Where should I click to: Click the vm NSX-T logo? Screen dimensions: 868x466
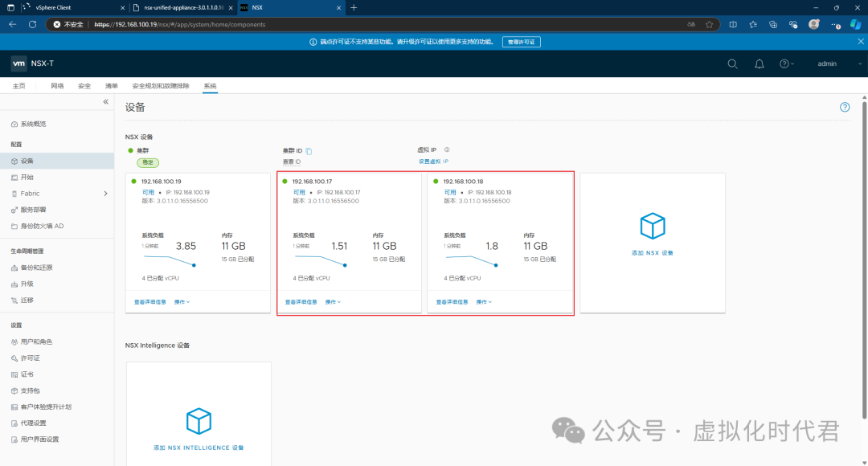pos(33,63)
